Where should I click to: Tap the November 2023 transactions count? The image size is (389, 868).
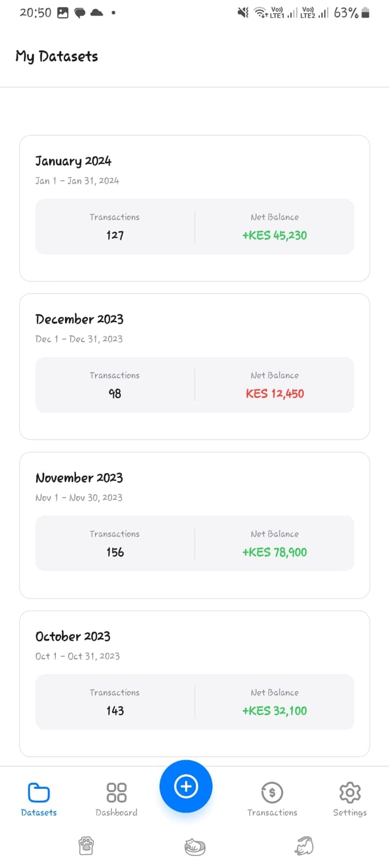pos(114,552)
